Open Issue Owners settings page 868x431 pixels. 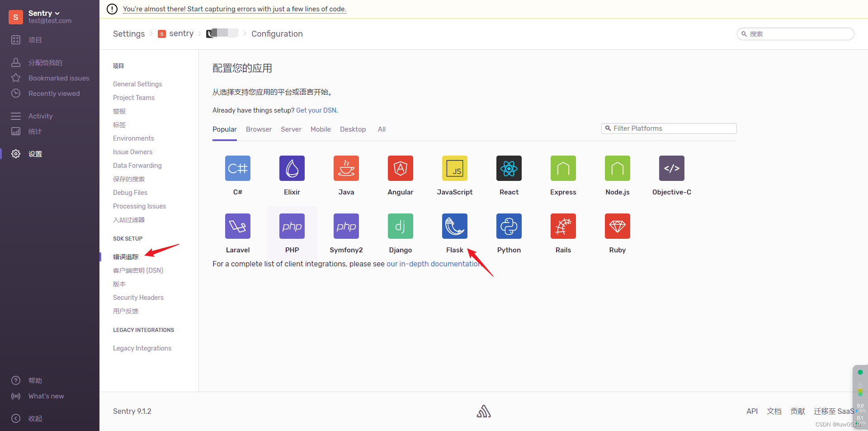[x=132, y=152]
